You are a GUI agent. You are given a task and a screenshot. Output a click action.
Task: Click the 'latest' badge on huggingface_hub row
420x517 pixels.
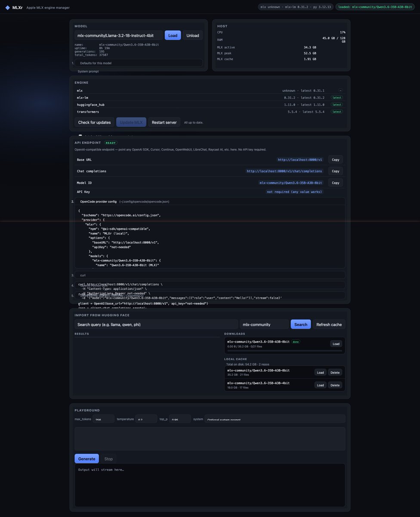click(337, 105)
